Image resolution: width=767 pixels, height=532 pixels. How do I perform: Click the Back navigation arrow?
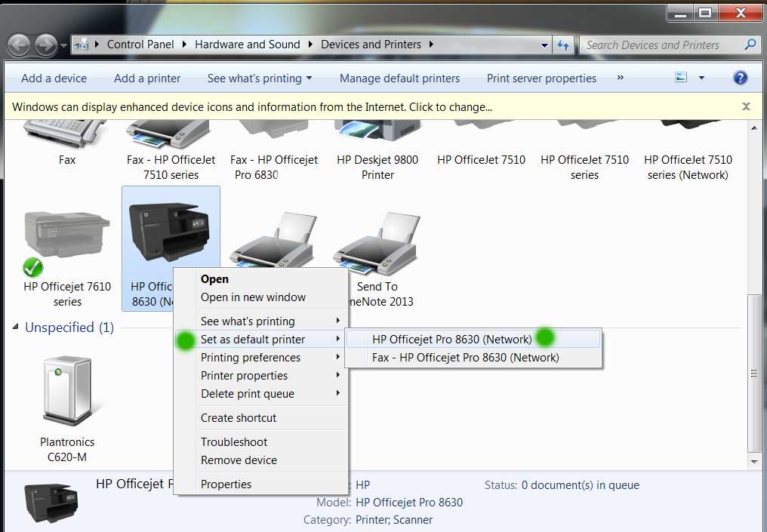click(19, 45)
